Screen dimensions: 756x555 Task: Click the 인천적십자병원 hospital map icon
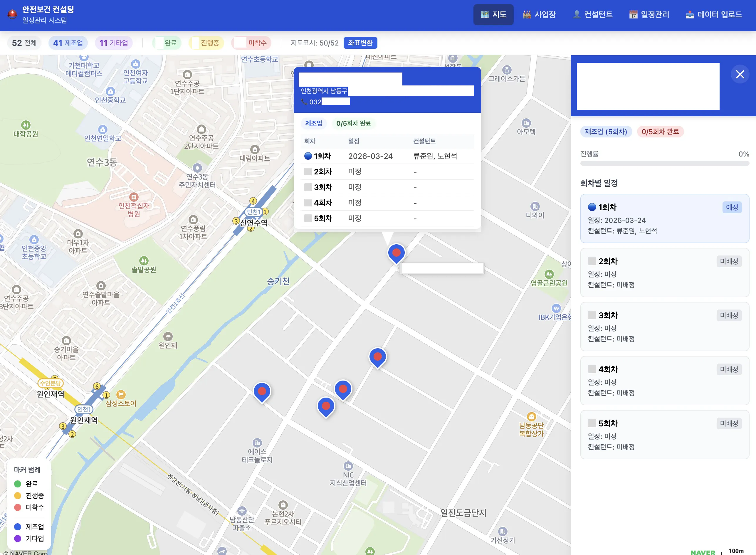click(134, 197)
